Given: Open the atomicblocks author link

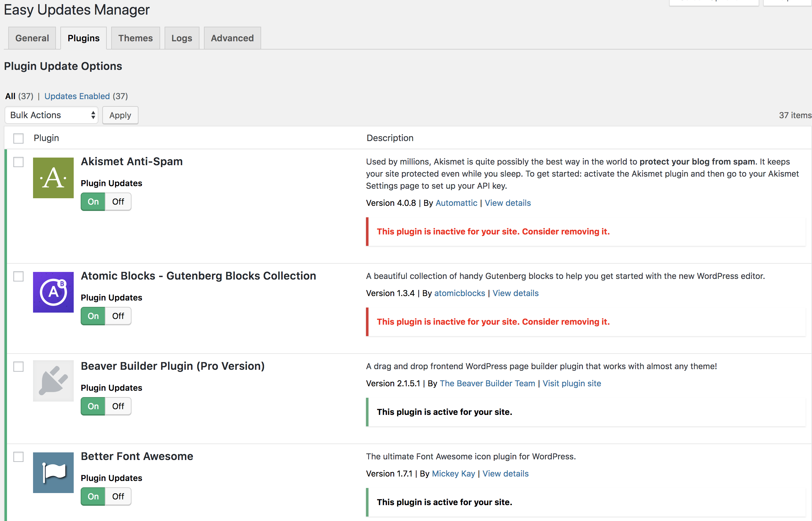Looking at the screenshot, I should pyautogui.click(x=459, y=293).
